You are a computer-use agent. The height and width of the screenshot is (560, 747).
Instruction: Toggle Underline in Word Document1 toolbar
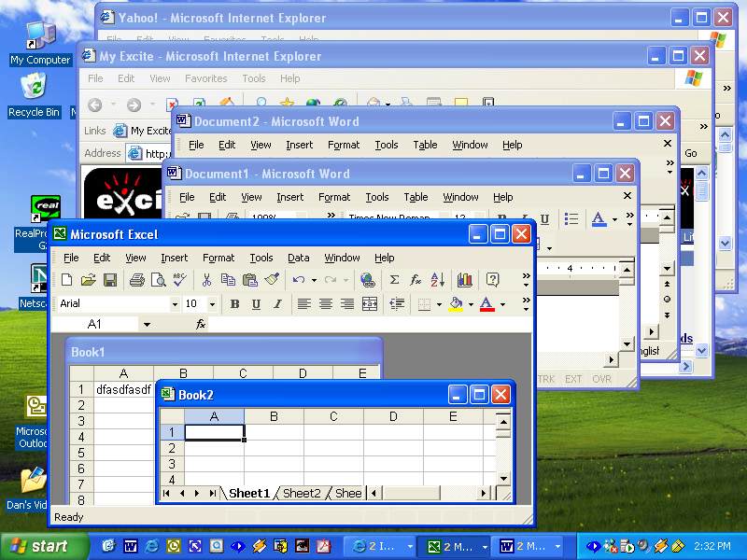(544, 219)
